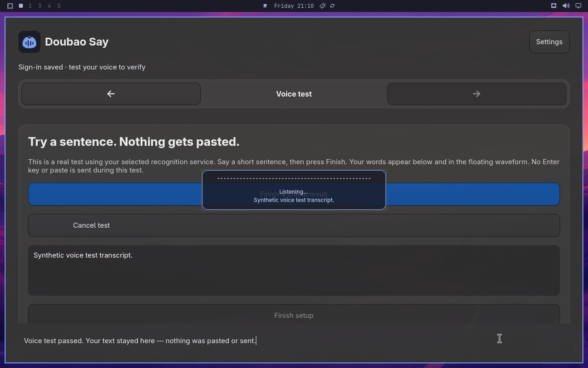Viewport: 588px width, 368px height.
Task: Cancel the voice test
Action: coord(294,225)
